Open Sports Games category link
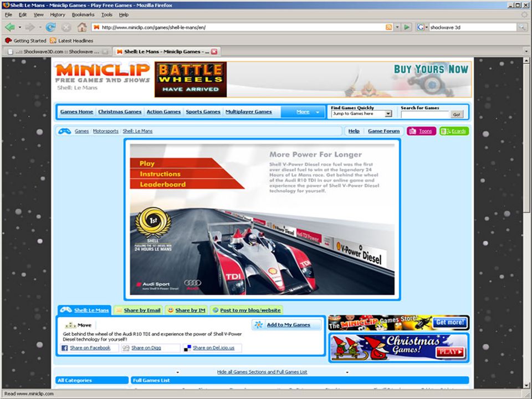The width and height of the screenshot is (532, 399). pos(203,111)
